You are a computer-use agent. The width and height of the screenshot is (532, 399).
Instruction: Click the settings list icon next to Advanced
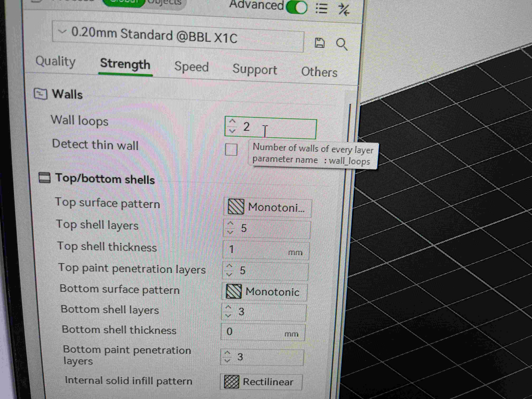(x=322, y=9)
